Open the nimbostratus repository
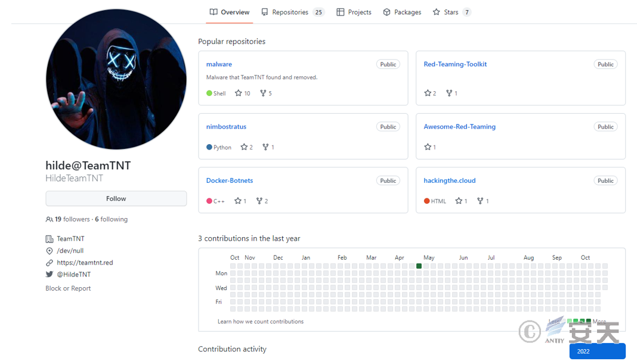This screenshot has width=637, height=364. point(226,127)
